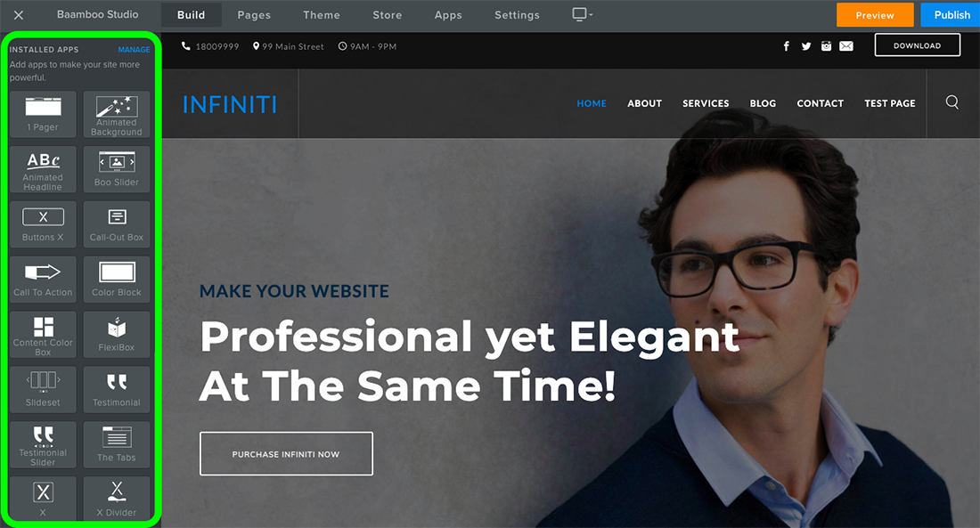This screenshot has width=980, height=528.
Task: Pick the Call-Out Box element
Action: (x=116, y=224)
